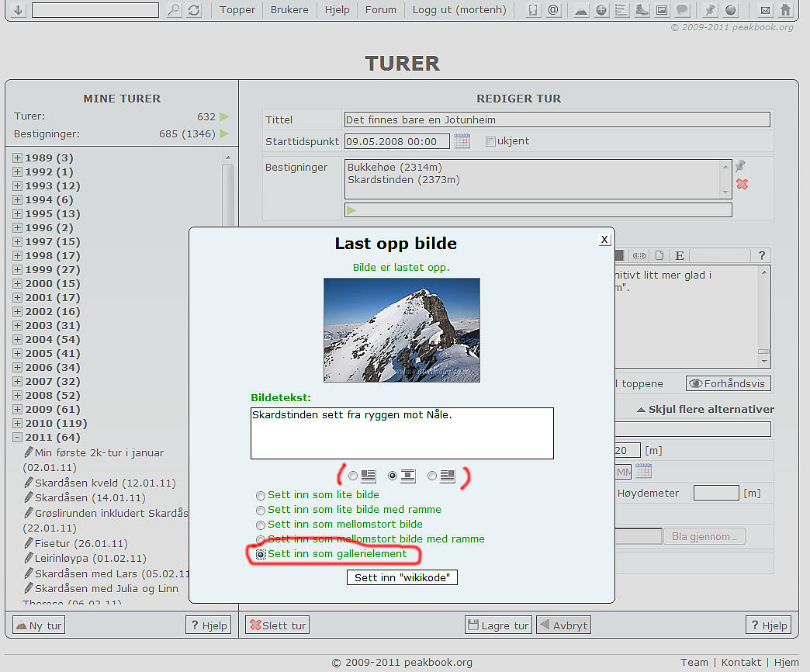Click the Tittel input field
This screenshot has height=672, width=810.
coord(557,120)
